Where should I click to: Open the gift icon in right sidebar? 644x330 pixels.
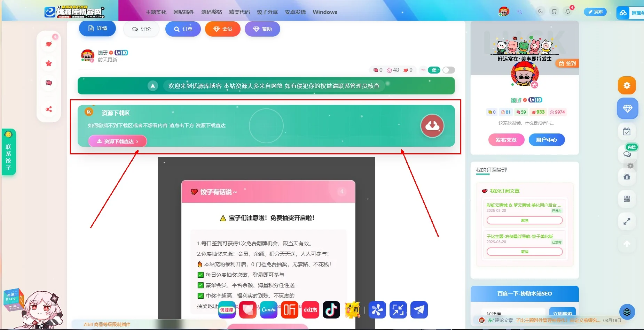click(x=627, y=177)
